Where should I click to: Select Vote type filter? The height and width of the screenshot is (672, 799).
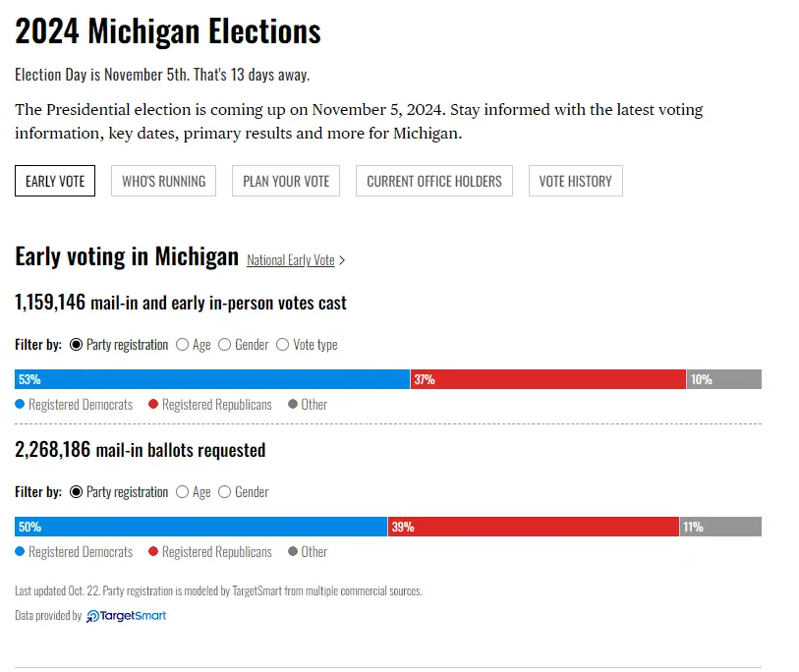click(x=283, y=345)
